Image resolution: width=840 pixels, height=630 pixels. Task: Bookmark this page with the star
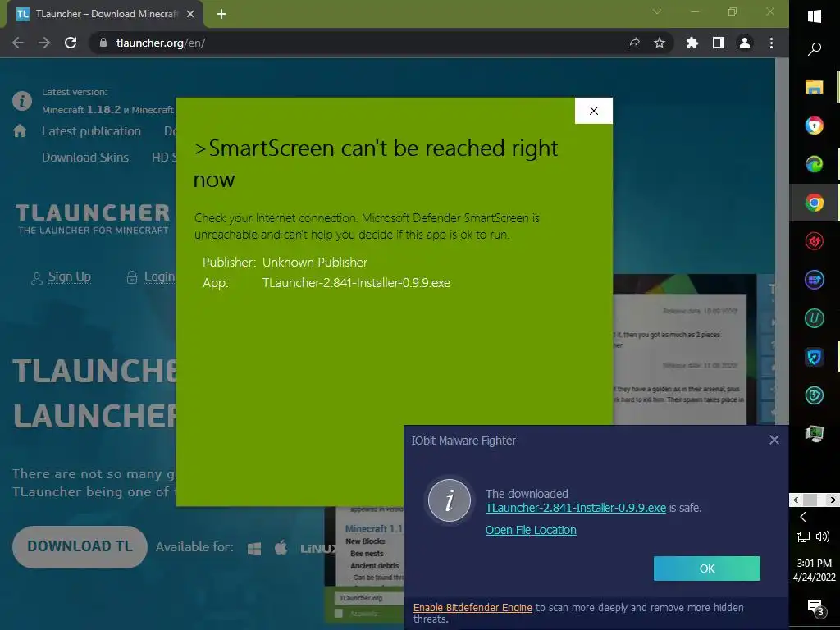click(660, 43)
